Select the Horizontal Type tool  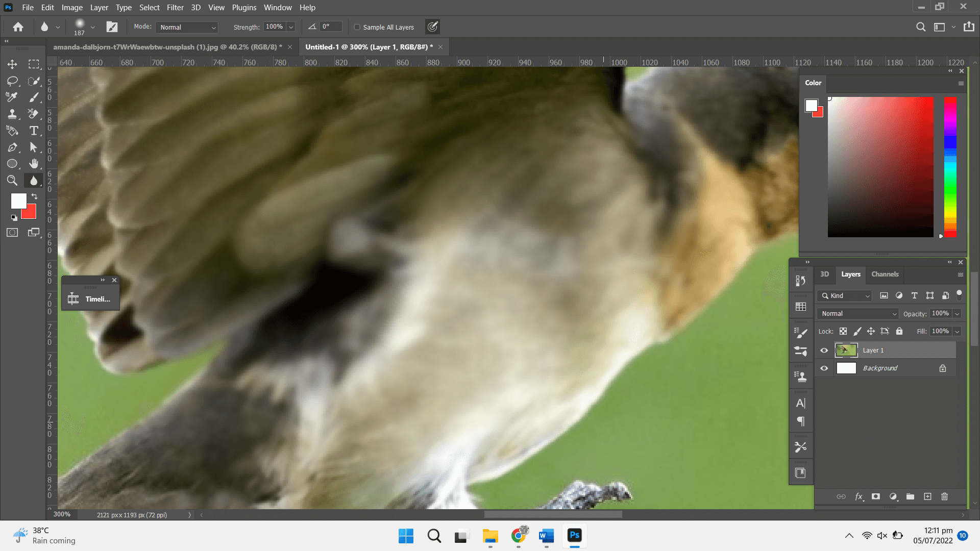click(x=34, y=131)
